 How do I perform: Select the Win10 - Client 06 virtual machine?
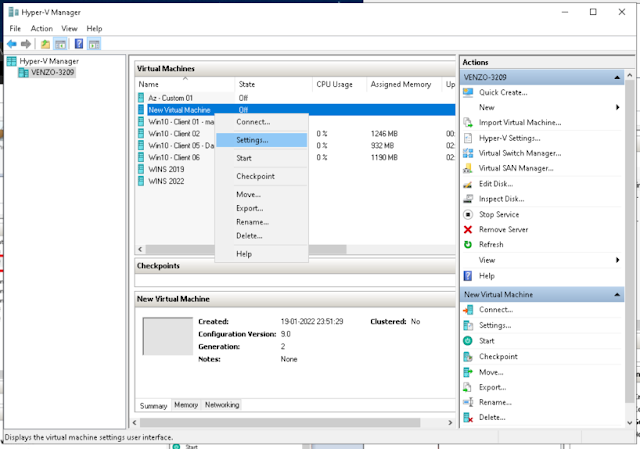[x=174, y=157]
